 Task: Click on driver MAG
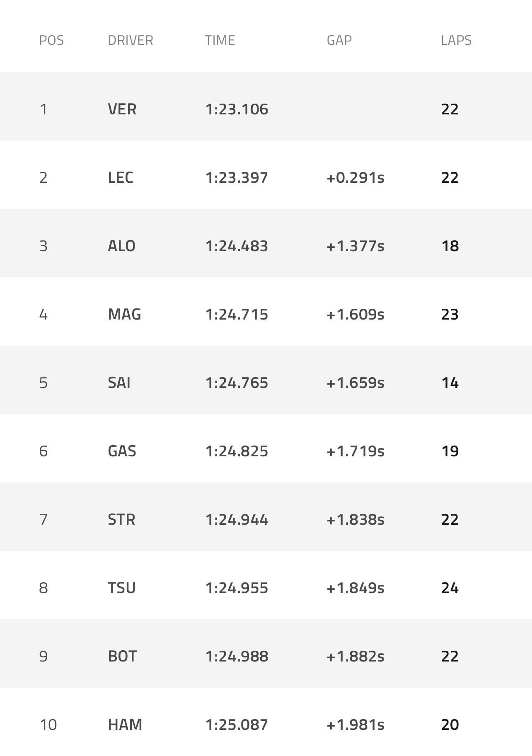(x=124, y=314)
